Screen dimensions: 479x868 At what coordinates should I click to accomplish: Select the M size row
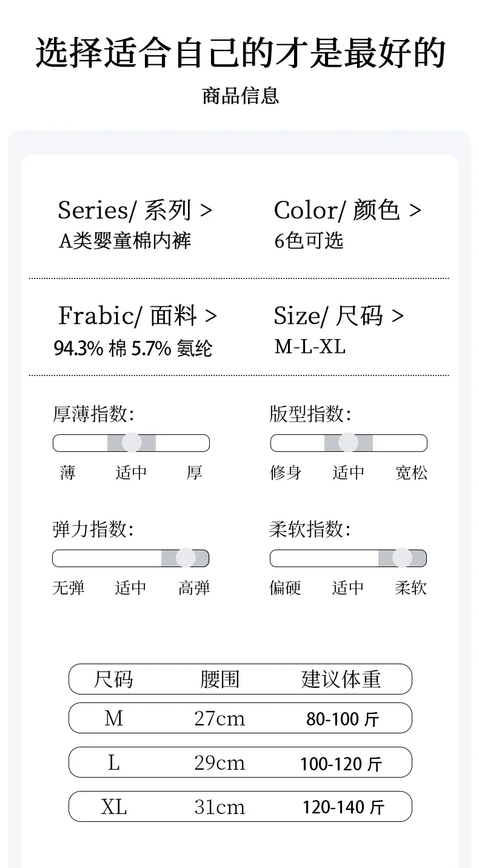(x=240, y=718)
